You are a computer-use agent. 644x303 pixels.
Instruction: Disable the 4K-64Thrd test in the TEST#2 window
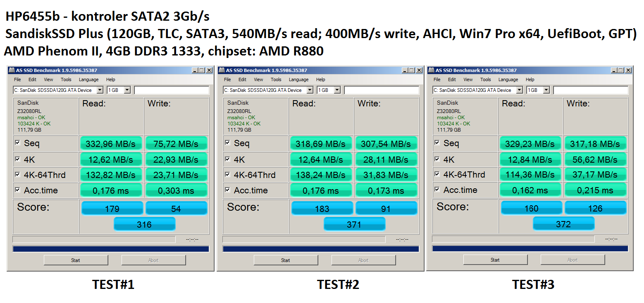point(227,174)
